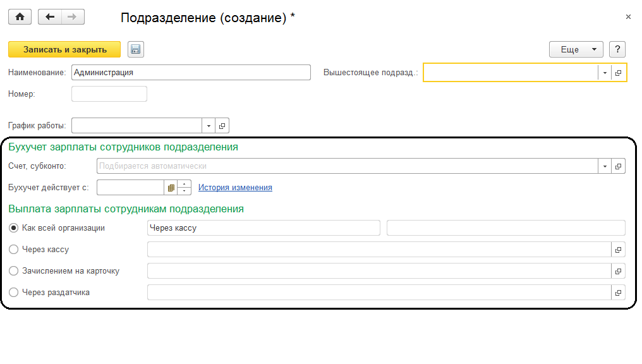
Task: Open the График работы selection form icon
Action: click(222, 126)
